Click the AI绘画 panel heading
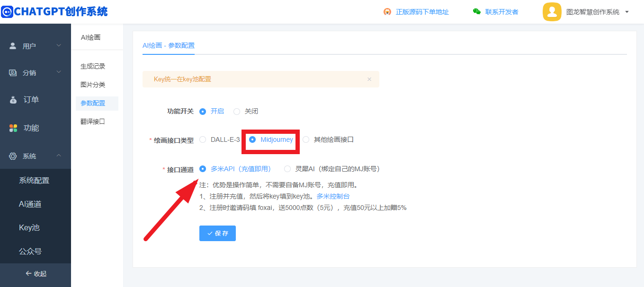644x287 pixels. 90,37
